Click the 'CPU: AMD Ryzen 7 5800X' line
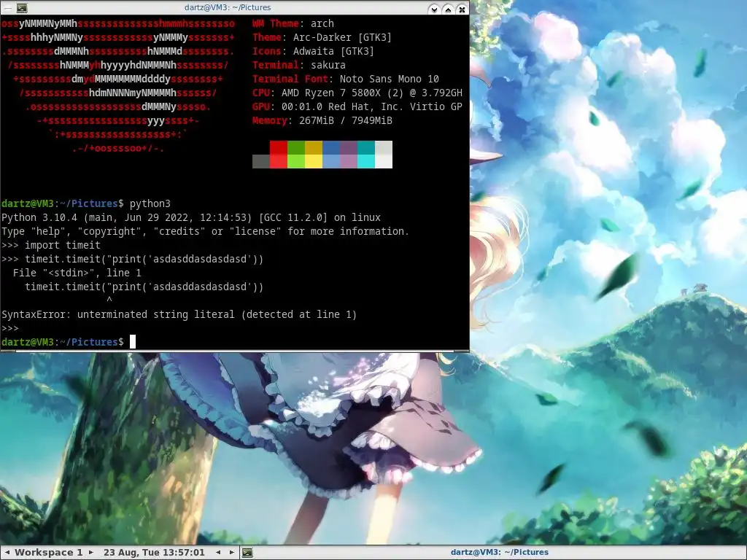Image resolution: width=747 pixels, height=560 pixels. tap(357, 93)
